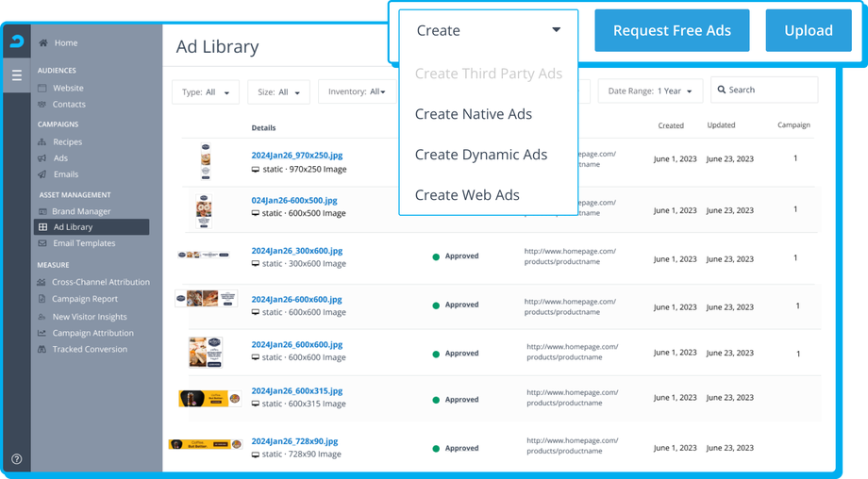
Task: Open 2024Jan26_300x600.jpg link
Action: [296, 251]
